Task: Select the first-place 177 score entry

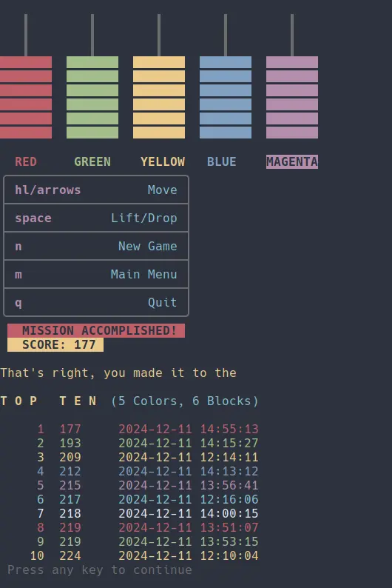Action: 148,429
